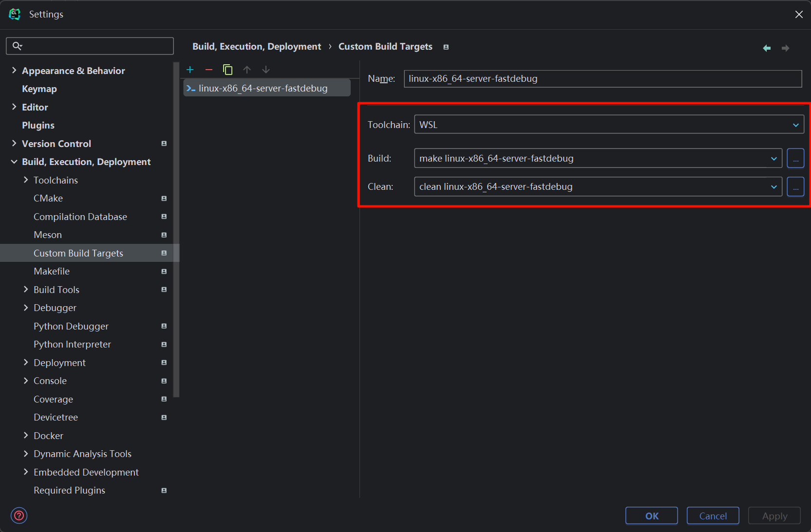Image resolution: width=811 pixels, height=532 pixels.
Task: Select Required Plugins page
Action: coord(69,491)
